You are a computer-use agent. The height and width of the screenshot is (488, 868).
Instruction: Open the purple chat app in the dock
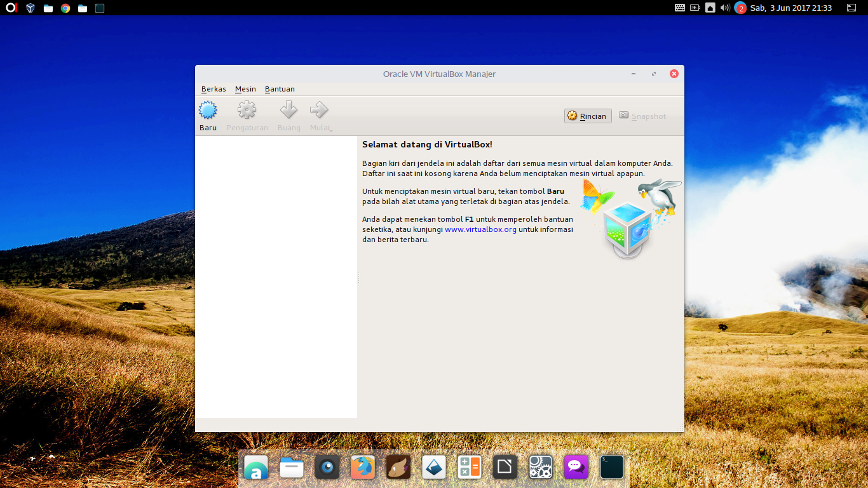point(576,467)
